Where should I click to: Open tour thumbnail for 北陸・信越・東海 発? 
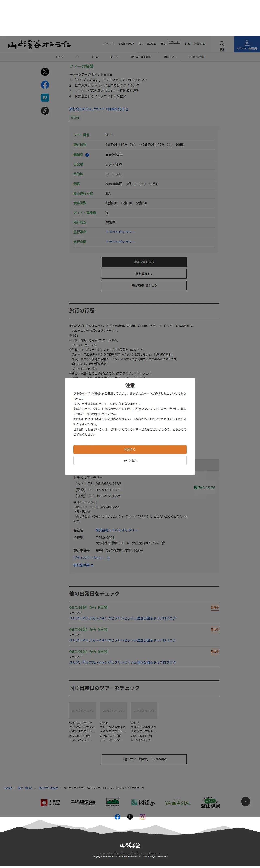tap(82, 711)
